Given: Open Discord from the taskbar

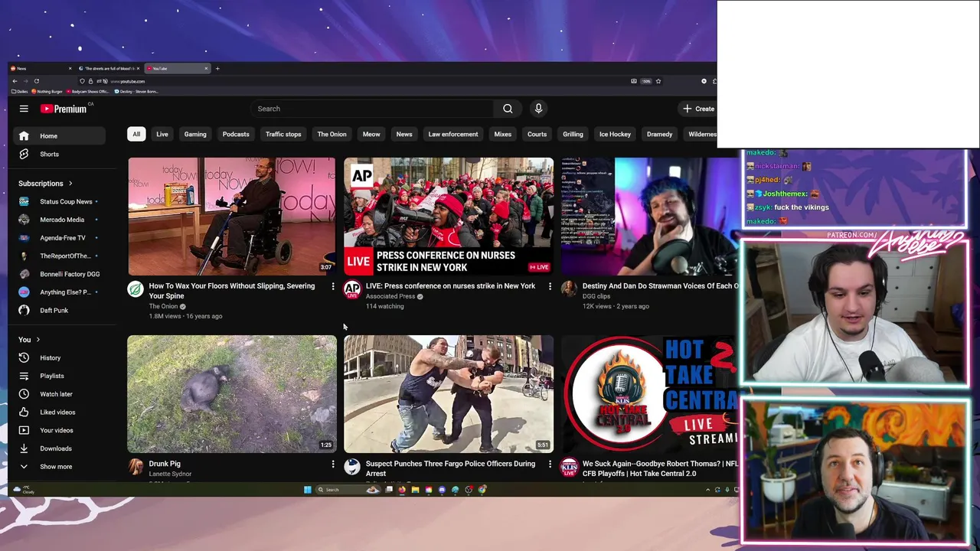Looking at the screenshot, I should pyautogui.click(x=442, y=490).
